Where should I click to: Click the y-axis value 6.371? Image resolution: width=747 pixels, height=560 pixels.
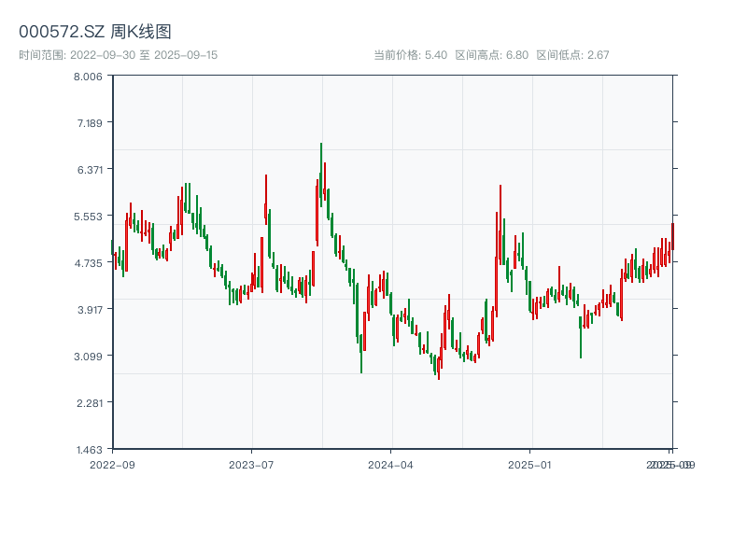coord(90,170)
